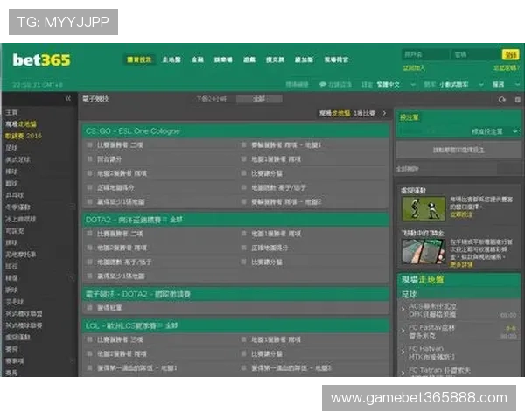The height and width of the screenshot is (420, 525).
Task: Click the arrow next to FC Fastav match
Action: pyautogui.click(x=402, y=331)
